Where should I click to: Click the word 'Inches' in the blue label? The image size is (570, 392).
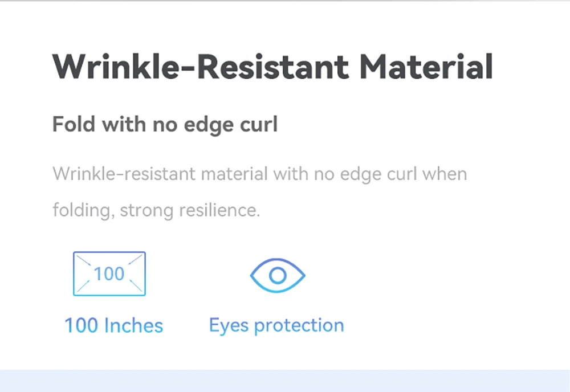[133, 325]
